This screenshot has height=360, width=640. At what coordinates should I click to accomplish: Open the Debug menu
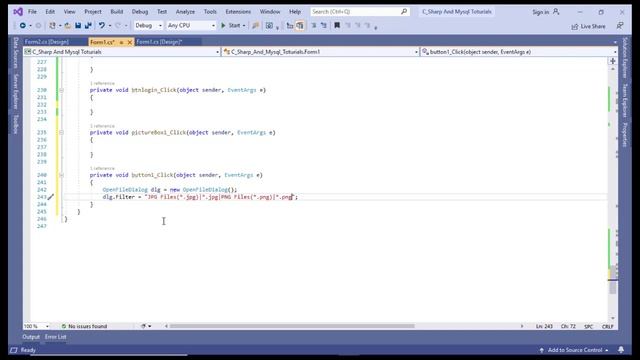coord(140,11)
